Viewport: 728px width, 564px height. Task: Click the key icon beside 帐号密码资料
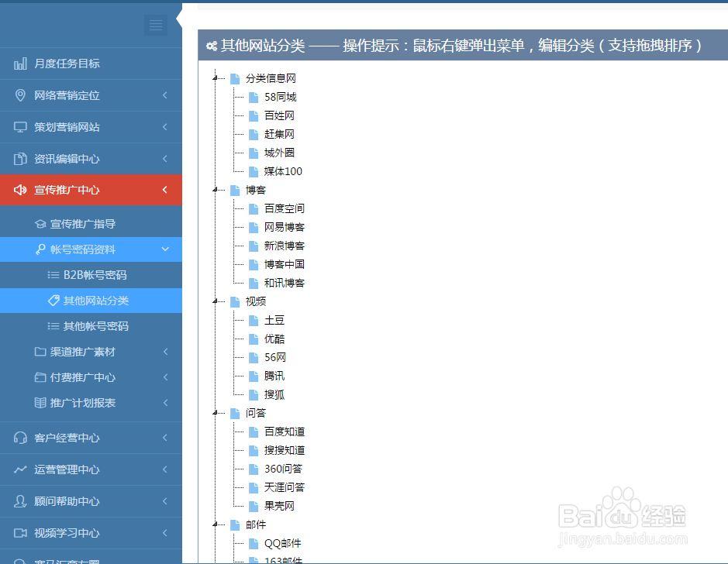pos(40,249)
